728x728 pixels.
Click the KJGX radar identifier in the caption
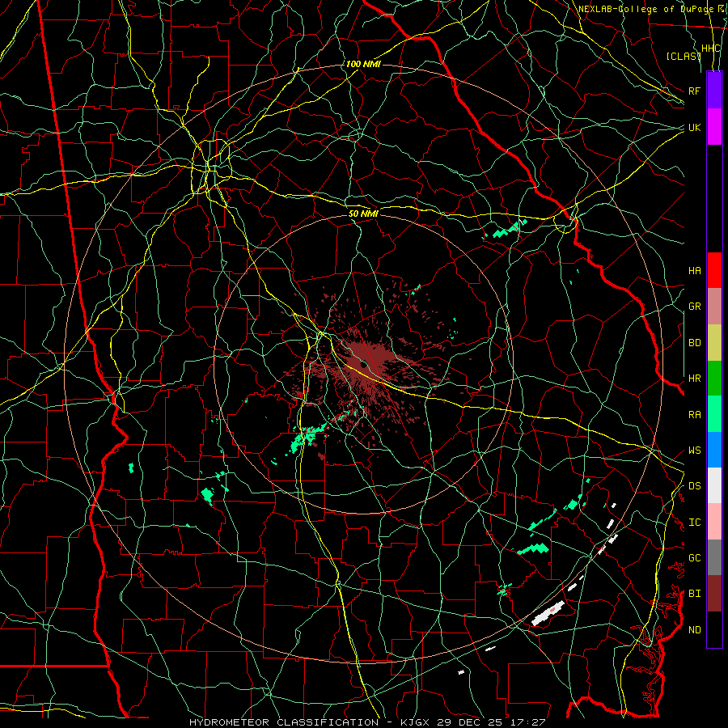pos(415,722)
